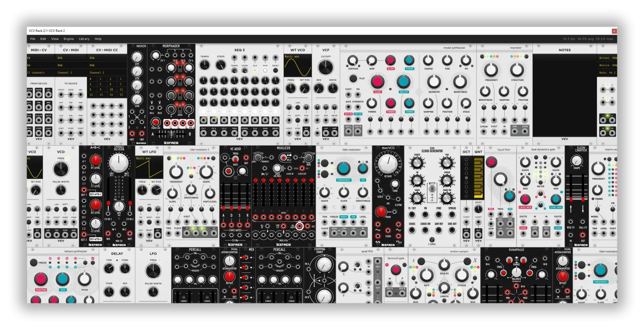
Task: Open audio module 'Device: DAW' selector
Action: [607, 65]
